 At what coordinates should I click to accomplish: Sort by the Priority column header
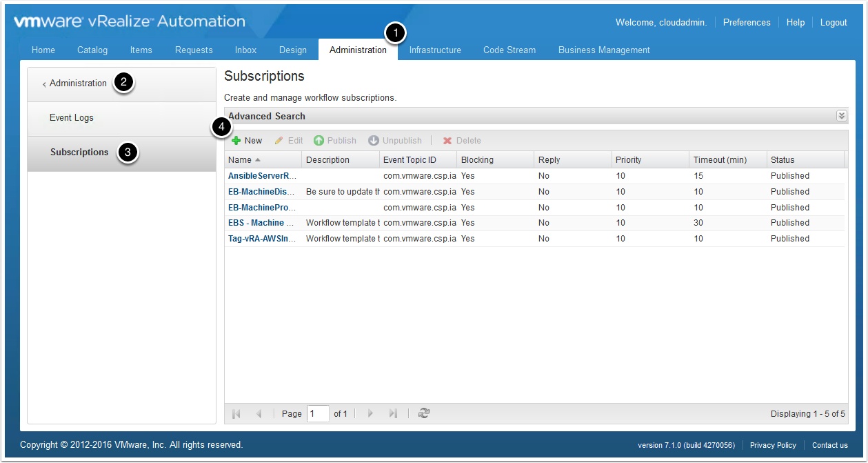click(651, 160)
